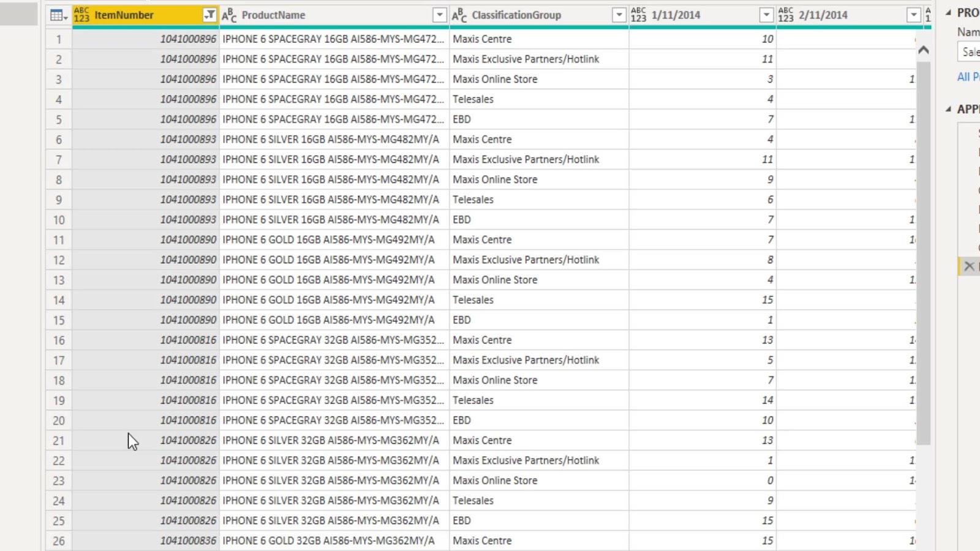Click the ItemNumber data type icon
The image size is (980, 551).
click(81, 15)
